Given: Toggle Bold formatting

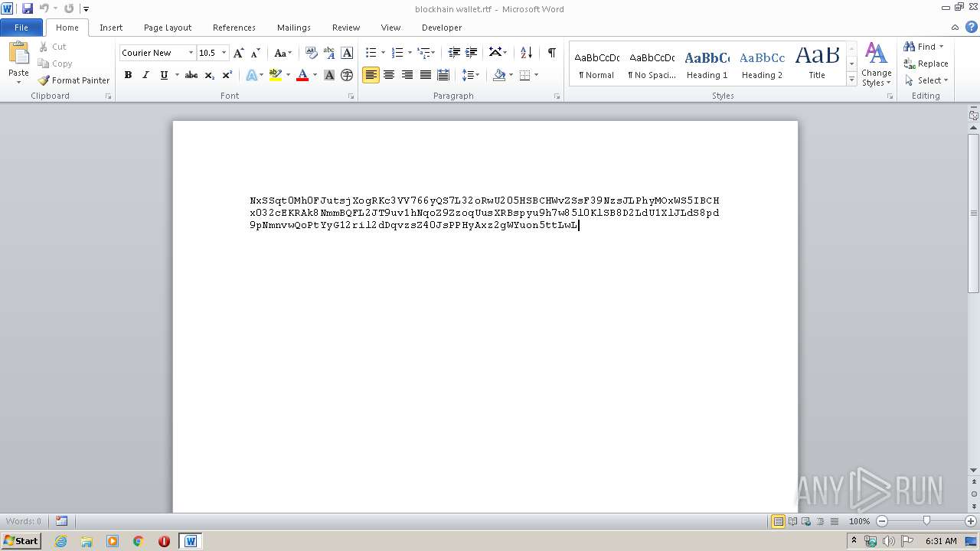Looking at the screenshot, I should tap(128, 75).
